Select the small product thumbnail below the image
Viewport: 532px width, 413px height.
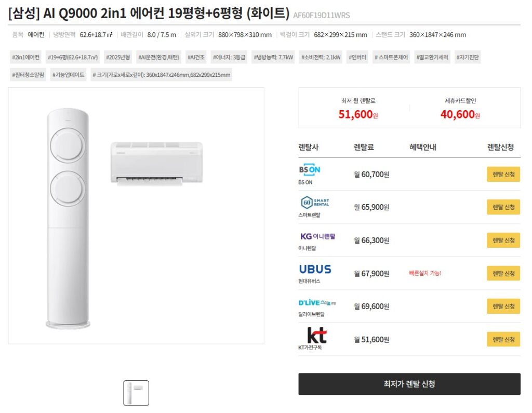tap(136, 392)
